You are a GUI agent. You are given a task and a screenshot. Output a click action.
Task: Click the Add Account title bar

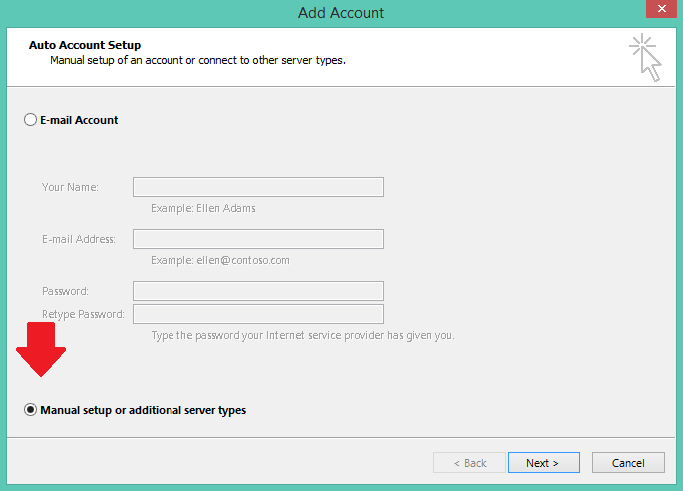(341, 13)
